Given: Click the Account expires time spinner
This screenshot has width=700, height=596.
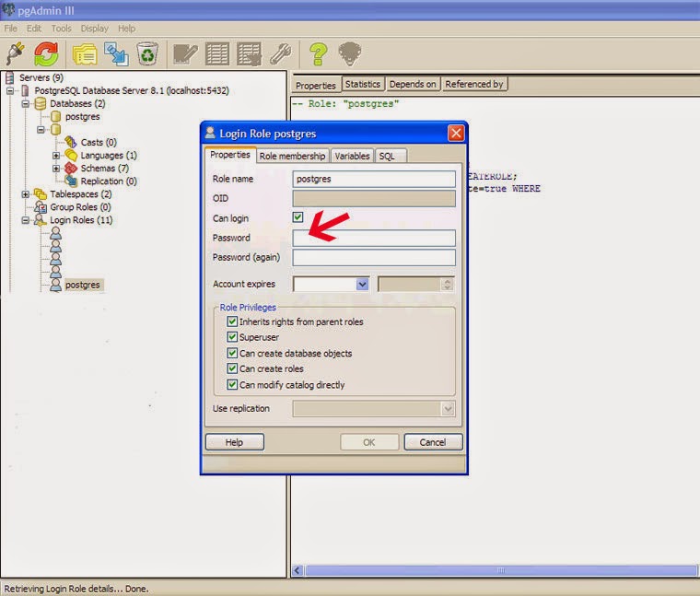Looking at the screenshot, I should (x=447, y=284).
